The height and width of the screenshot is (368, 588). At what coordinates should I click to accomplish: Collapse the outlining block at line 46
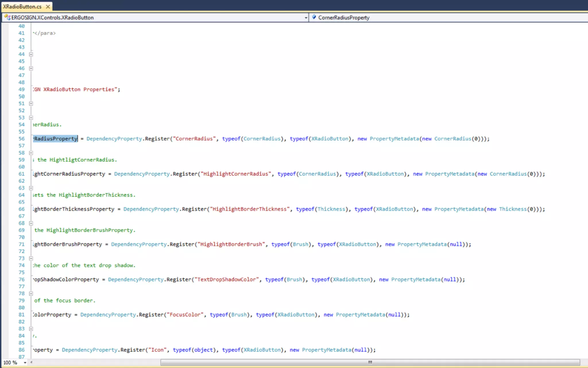pyautogui.click(x=31, y=68)
